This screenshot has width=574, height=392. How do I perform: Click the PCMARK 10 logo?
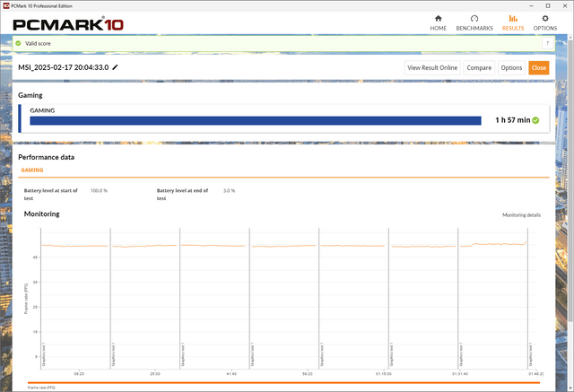(x=68, y=24)
